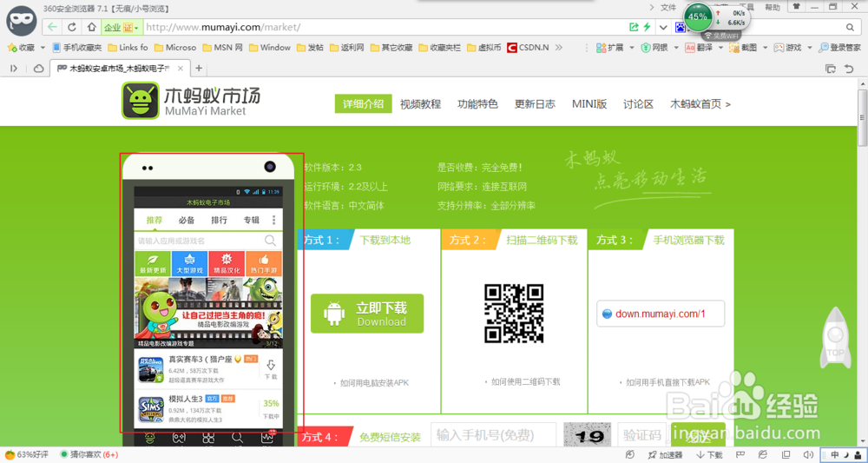Screen dimensions: 868x463
Task: Open the 讨论区 navigation link
Action: click(638, 103)
